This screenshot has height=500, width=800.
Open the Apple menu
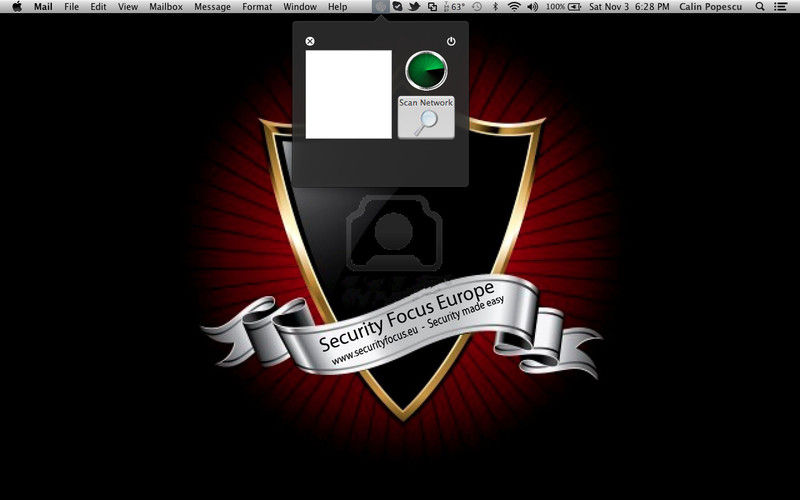17,7
